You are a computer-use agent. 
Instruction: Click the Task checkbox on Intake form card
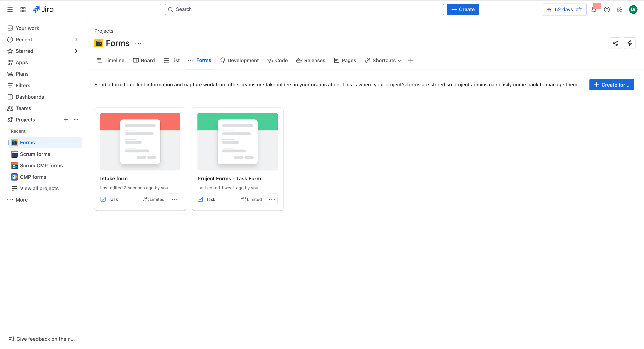click(x=103, y=199)
